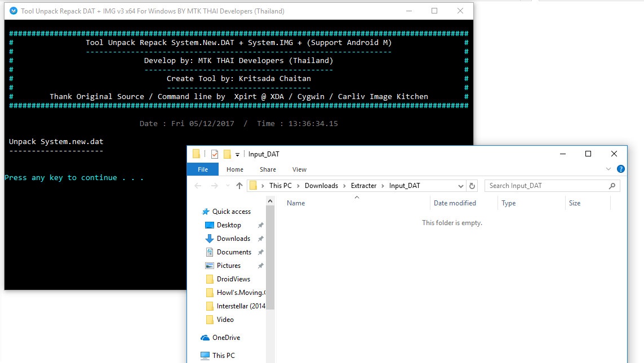Sort by the Name column header
644x363 pixels.
point(296,203)
